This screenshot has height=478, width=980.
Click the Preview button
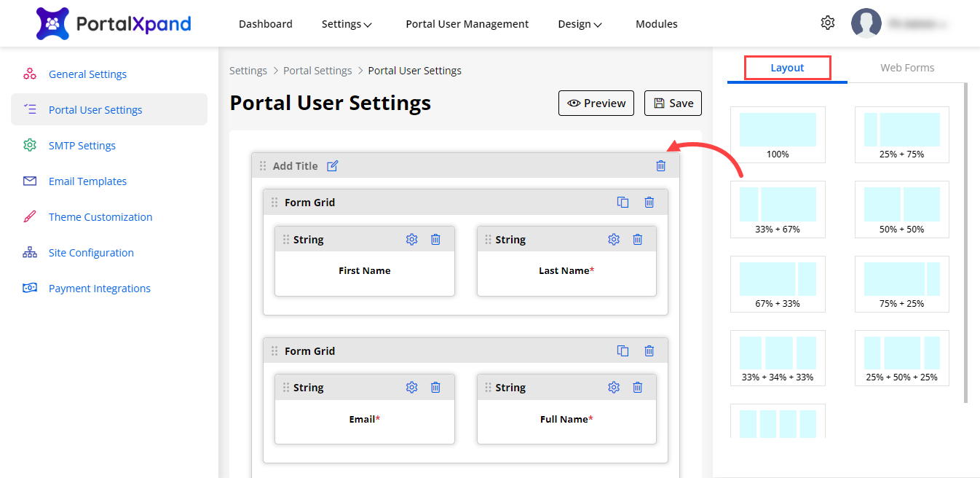click(596, 103)
